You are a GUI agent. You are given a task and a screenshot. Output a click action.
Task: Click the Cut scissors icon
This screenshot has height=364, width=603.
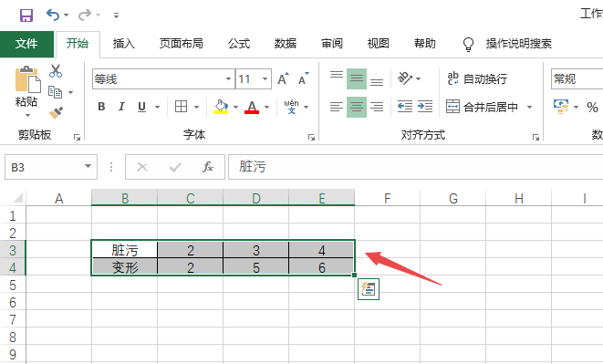pos(56,71)
